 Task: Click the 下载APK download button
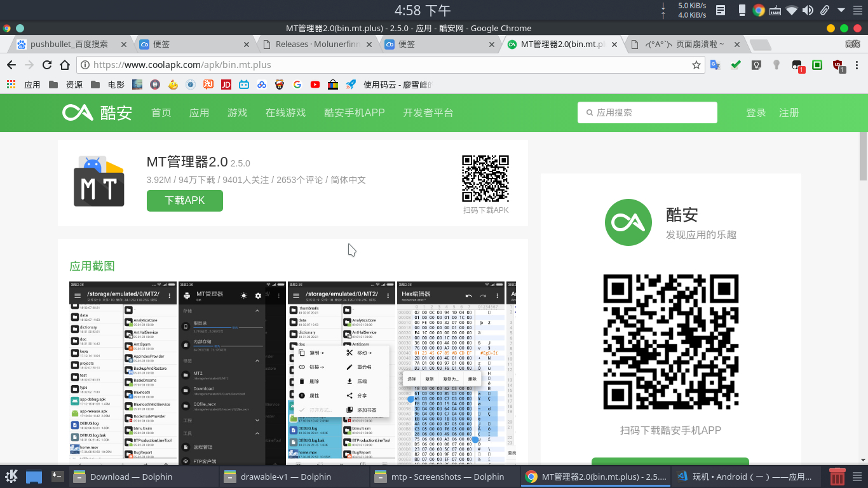coord(185,200)
